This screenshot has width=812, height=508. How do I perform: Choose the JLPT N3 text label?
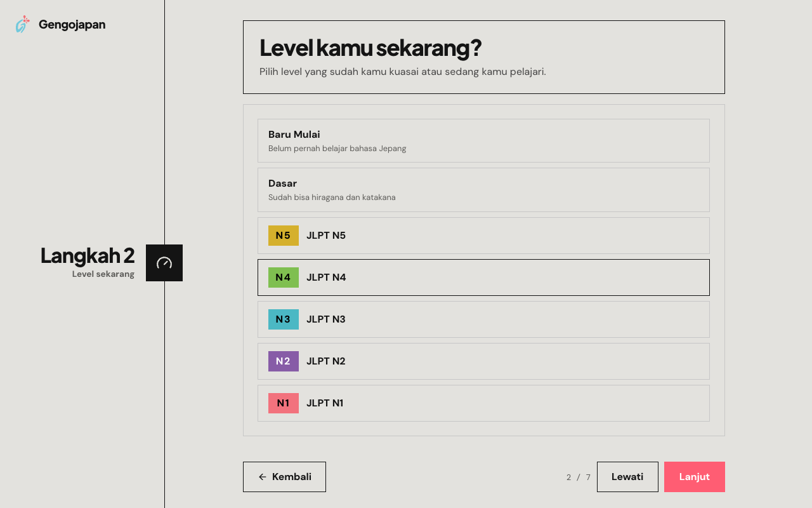click(x=326, y=319)
